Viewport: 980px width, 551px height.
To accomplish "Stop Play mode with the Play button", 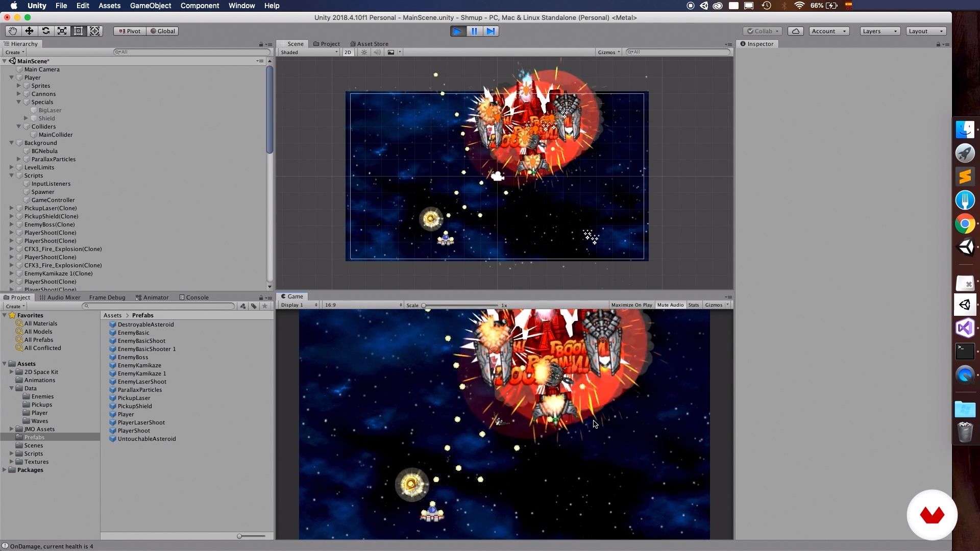I will tap(458, 31).
